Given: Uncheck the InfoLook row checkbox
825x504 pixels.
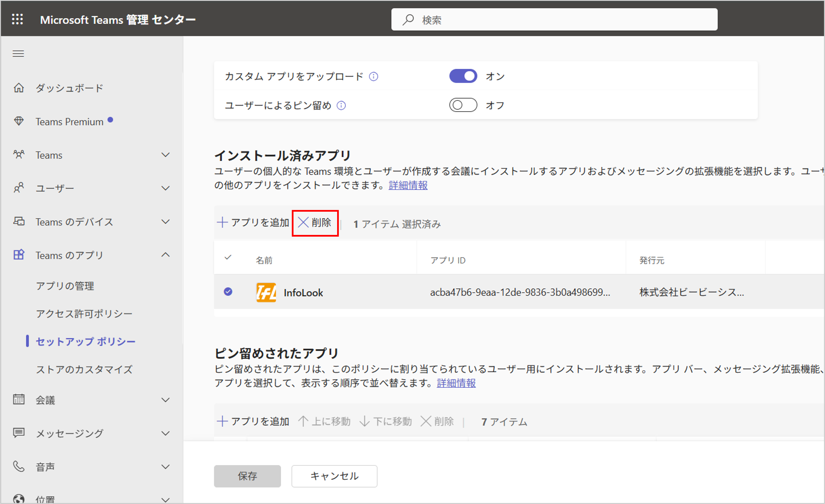Looking at the screenshot, I should (228, 292).
